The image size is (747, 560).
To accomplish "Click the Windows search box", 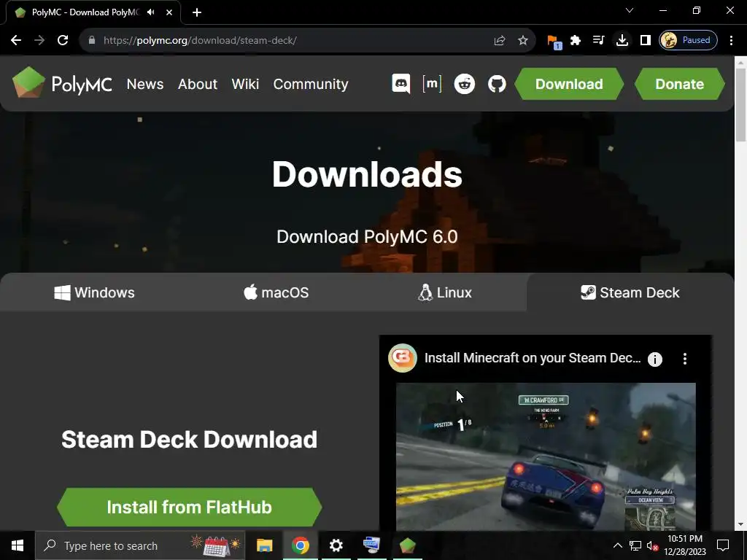I will (140, 545).
